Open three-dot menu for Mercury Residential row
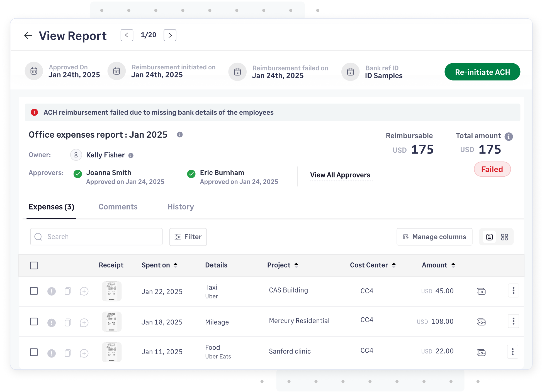 coord(513,321)
